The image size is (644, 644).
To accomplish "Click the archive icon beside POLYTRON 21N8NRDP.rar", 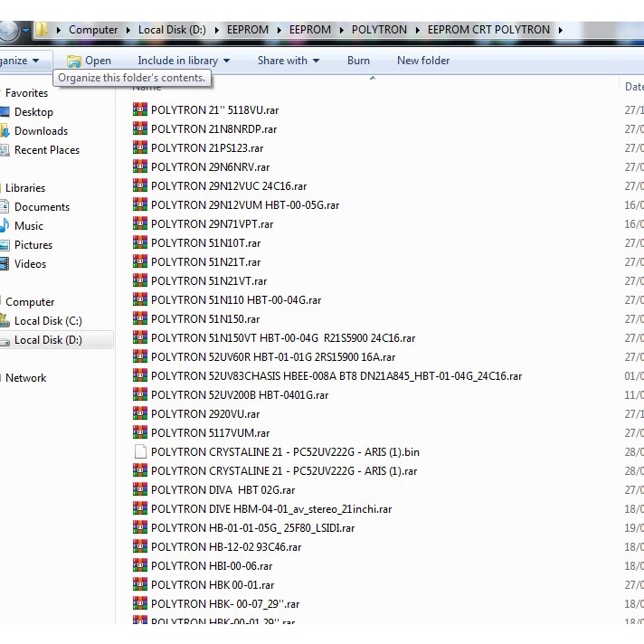I will 140,128.
